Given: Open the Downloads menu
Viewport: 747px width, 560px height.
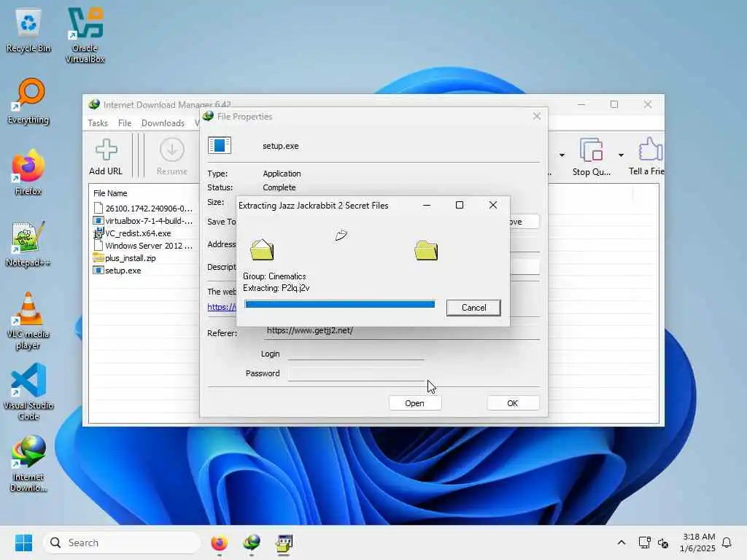Looking at the screenshot, I should click(x=163, y=122).
